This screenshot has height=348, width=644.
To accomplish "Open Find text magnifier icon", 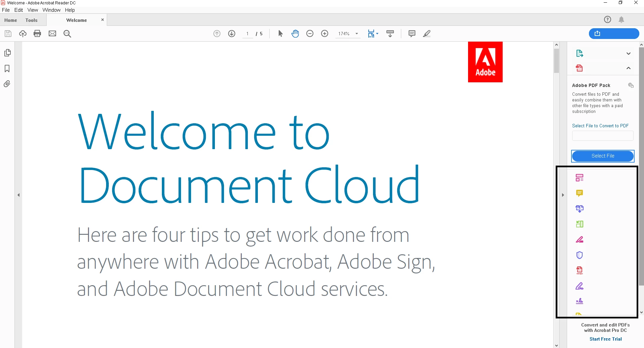I will click(67, 34).
